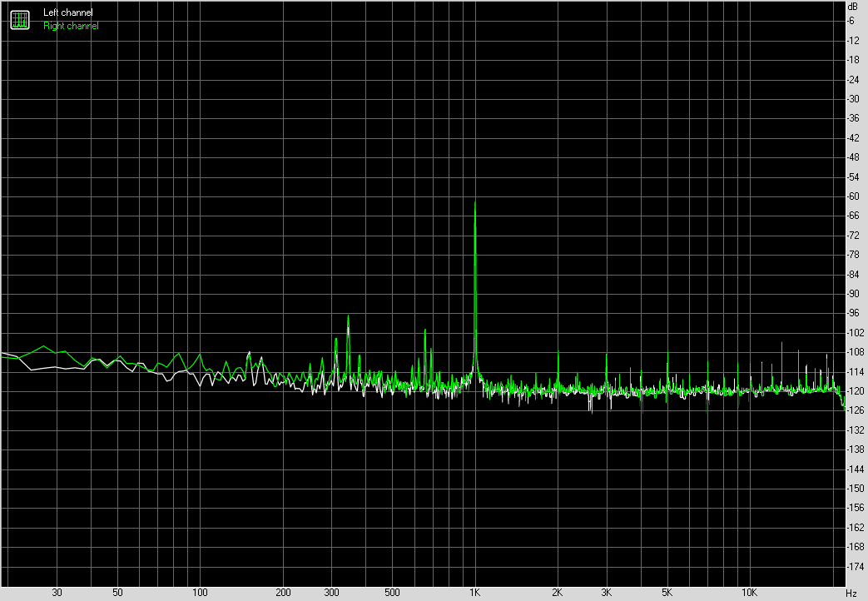The height and width of the screenshot is (601, 868).
Task: Click the -60 dB axis label
Action: [853, 196]
